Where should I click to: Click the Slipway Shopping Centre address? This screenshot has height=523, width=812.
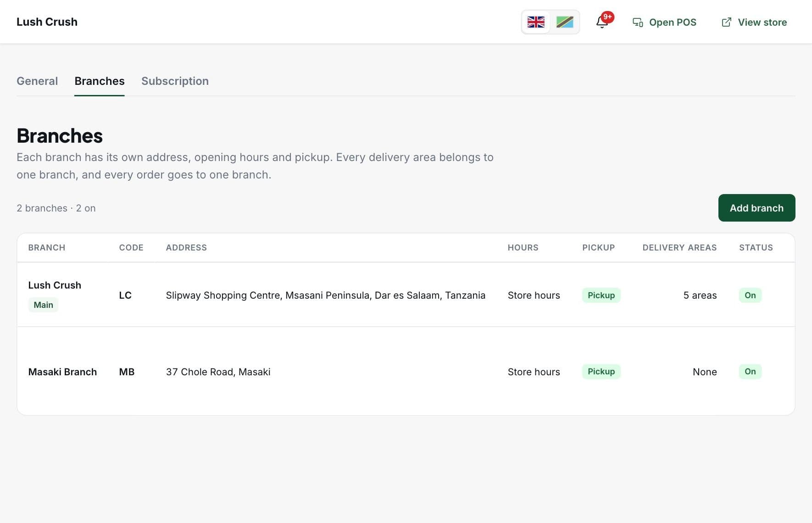click(326, 295)
